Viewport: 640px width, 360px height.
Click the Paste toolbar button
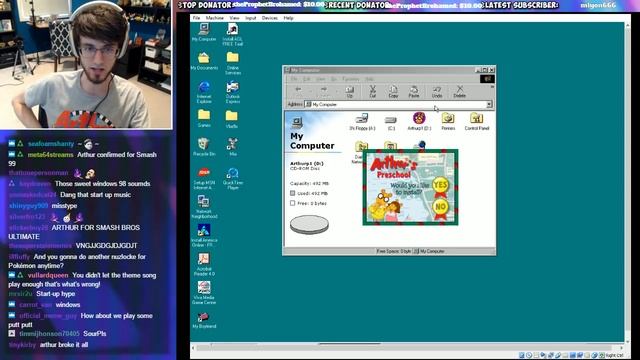tap(414, 91)
